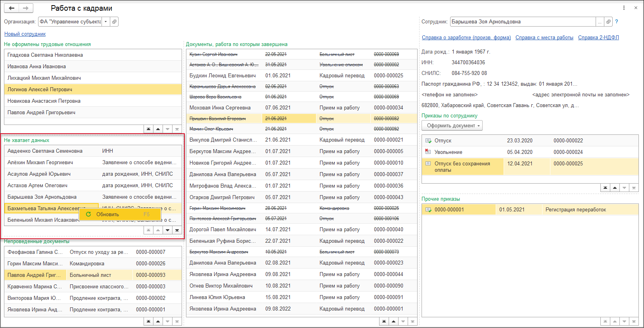
Task: Select 'Регистрация переработок' in Прочие приказы
Action: [530, 210]
